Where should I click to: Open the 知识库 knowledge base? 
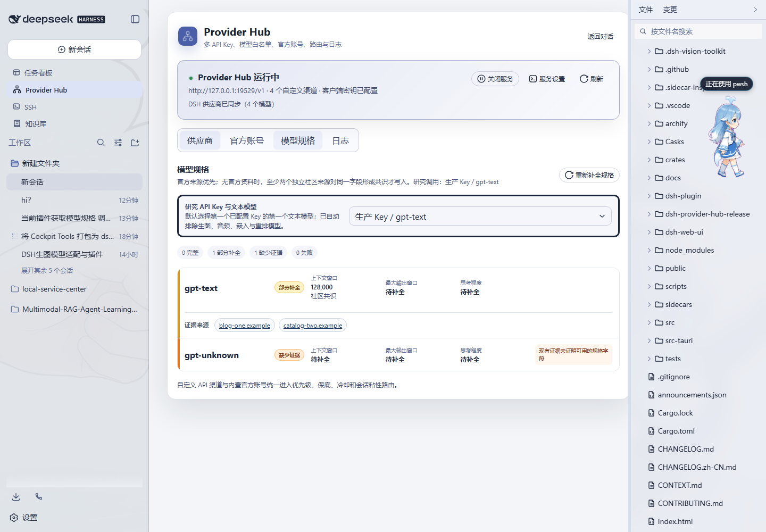(x=74, y=123)
